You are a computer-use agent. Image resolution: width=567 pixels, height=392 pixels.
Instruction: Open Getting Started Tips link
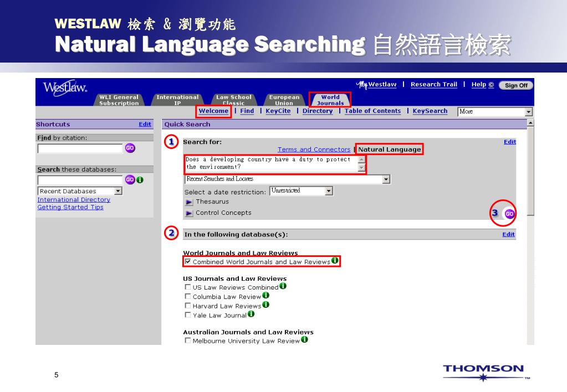(70, 207)
